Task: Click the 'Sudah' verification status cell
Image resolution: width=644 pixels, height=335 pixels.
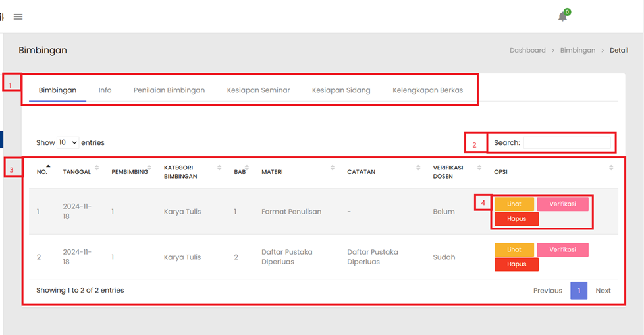Action: (x=444, y=257)
